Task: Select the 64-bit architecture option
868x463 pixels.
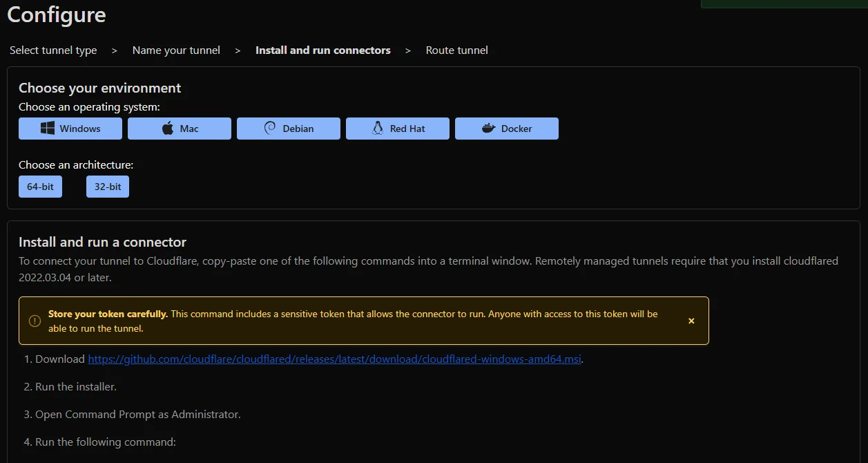Action: pyautogui.click(x=40, y=187)
